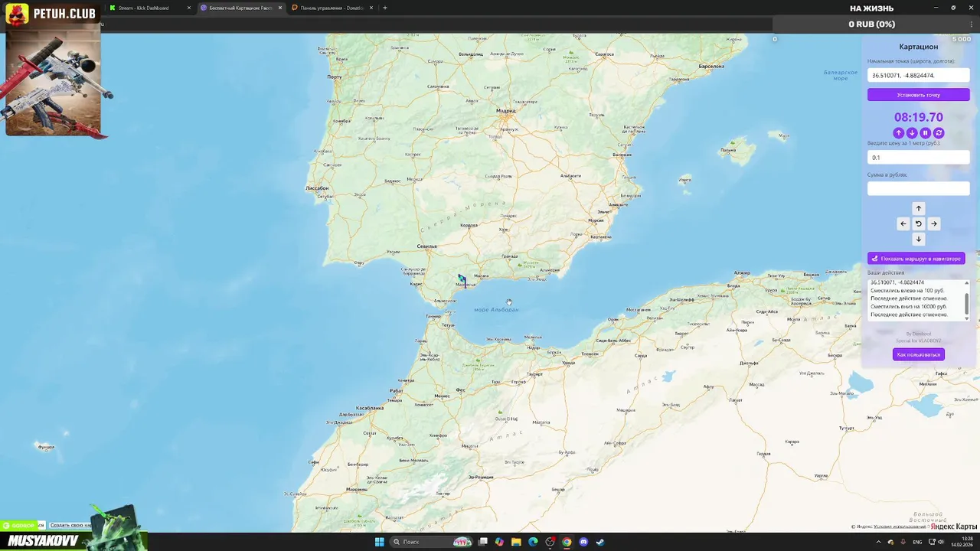Screen dimensions: 980x551
Task: Open the Windows Start menu
Action: (x=378, y=542)
